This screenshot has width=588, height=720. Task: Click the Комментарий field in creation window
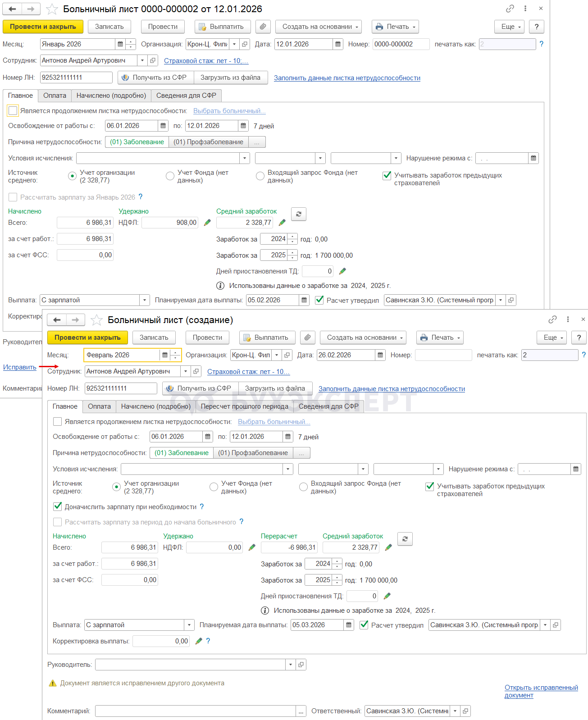click(196, 711)
